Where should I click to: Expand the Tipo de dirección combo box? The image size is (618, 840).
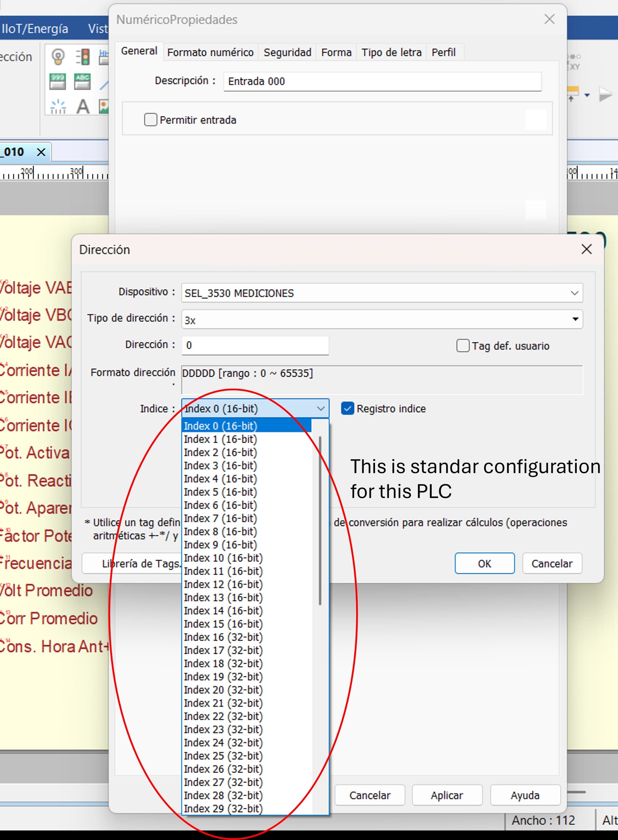coord(575,319)
